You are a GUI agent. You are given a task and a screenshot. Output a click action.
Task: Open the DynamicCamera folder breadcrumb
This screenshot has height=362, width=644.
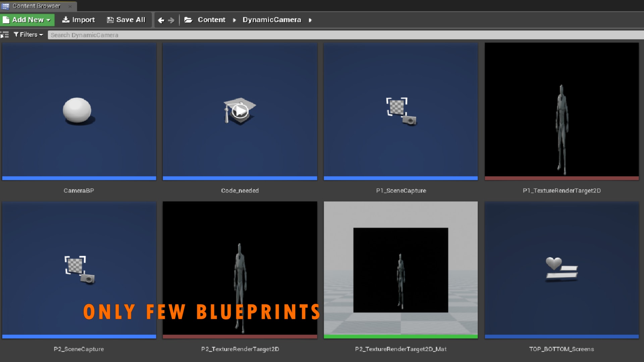272,20
